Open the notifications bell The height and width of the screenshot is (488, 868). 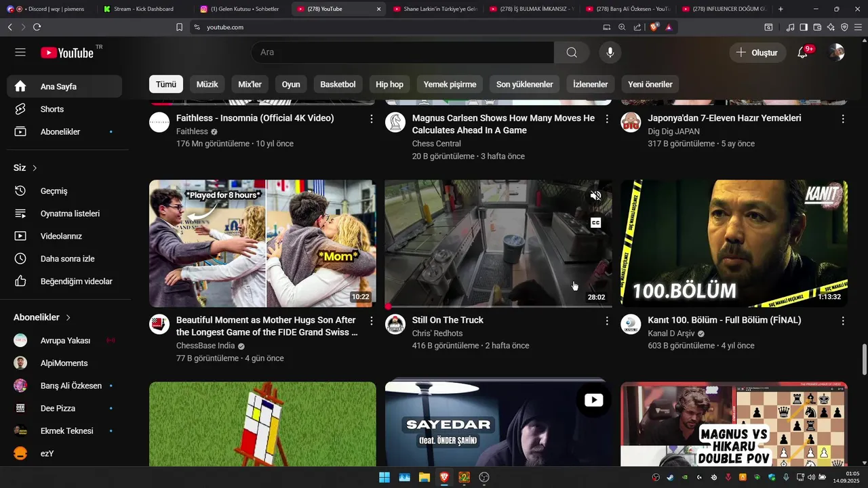(803, 52)
